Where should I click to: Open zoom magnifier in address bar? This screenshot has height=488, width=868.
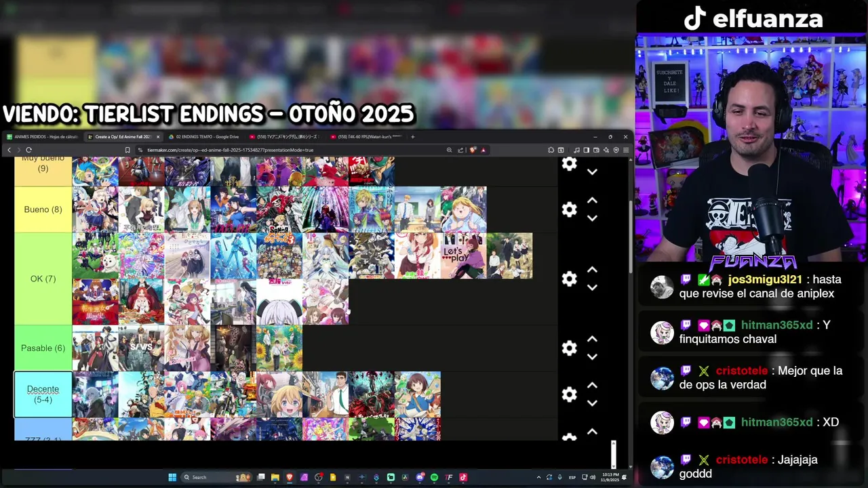pos(449,150)
